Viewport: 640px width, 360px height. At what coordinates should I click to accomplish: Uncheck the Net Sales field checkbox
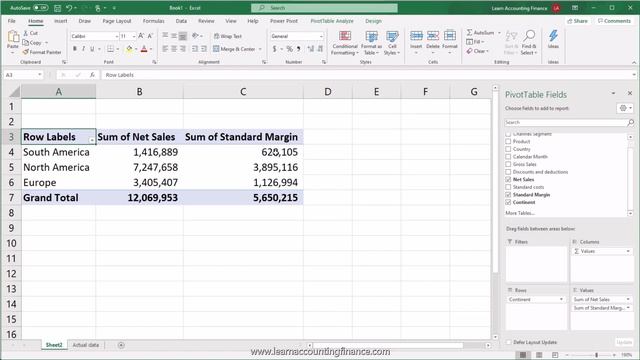[x=508, y=180]
